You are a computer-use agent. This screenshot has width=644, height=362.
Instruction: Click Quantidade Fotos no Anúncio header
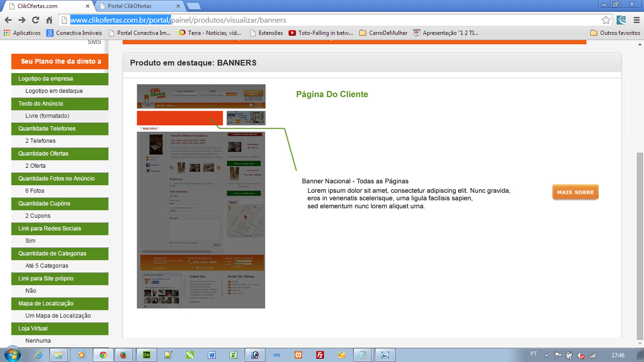tap(60, 179)
